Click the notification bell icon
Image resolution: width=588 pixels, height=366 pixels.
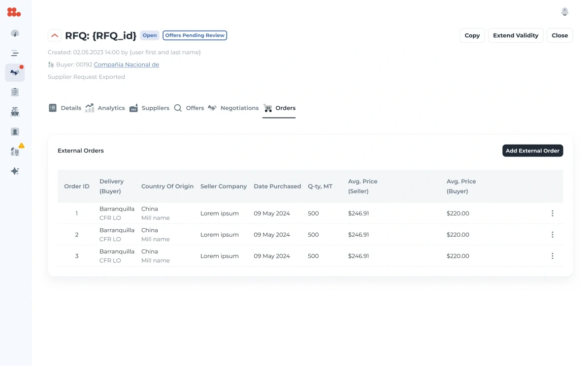[565, 12]
